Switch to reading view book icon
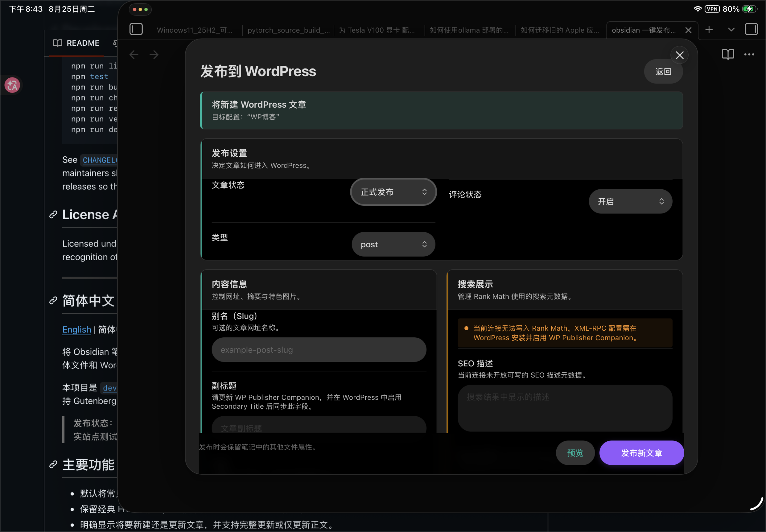Viewport: 766px width, 532px height. [x=728, y=54]
